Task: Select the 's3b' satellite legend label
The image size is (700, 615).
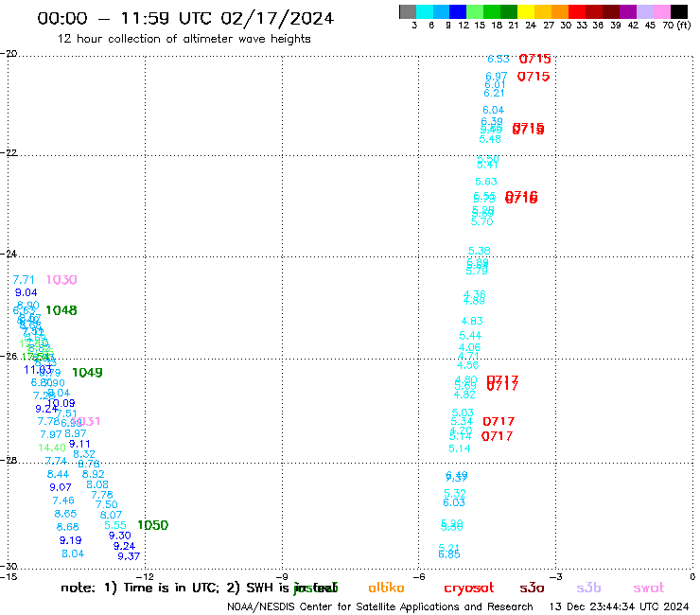Action: coord(588,588)
